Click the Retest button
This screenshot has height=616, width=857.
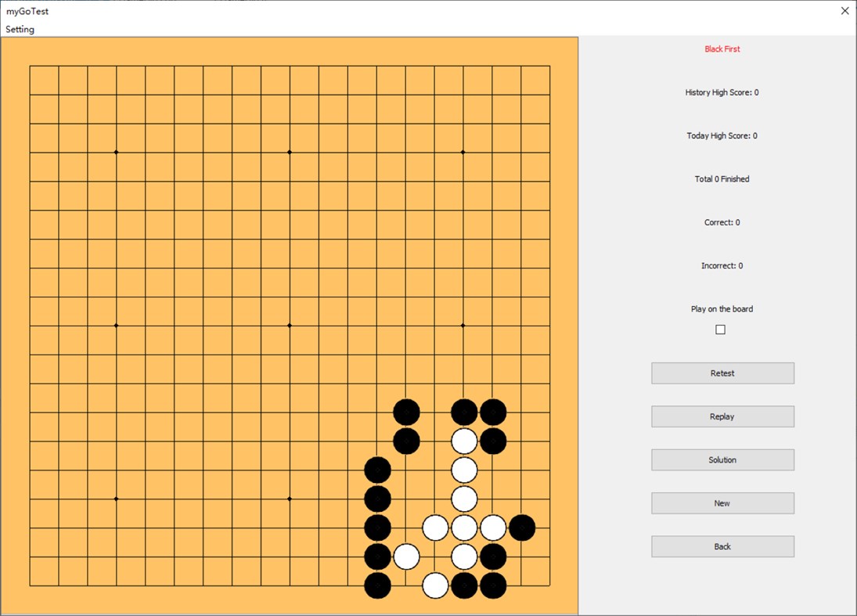(x=722, y=373)
